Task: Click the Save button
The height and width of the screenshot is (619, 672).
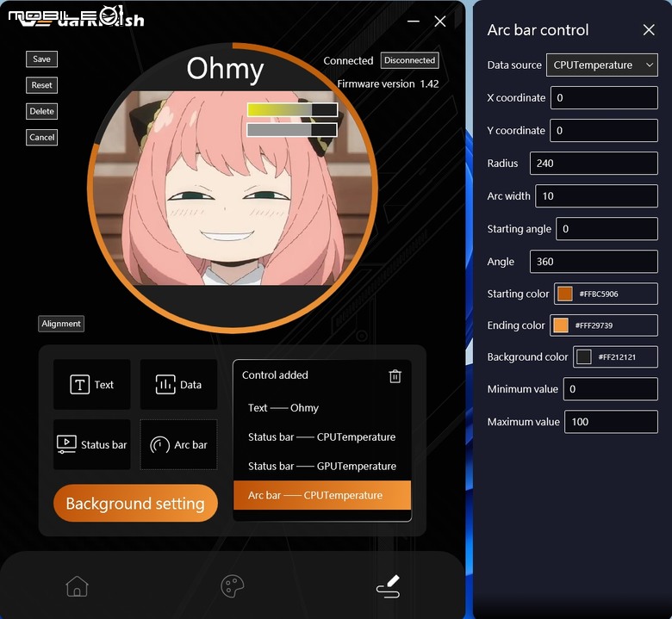Action: pos(41,59)
